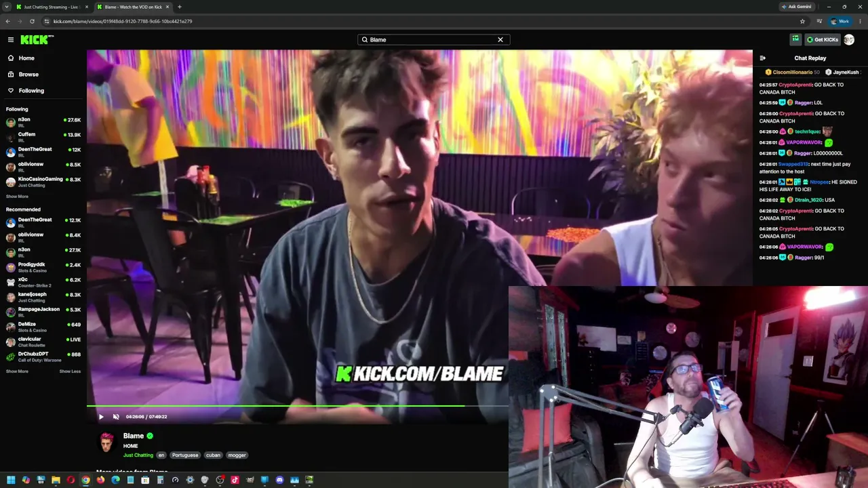Viewport: 868px width, 488px height.
Task: Close the Blame VOD browser tab
Action: pyautogui.click(x=167, y=7)
